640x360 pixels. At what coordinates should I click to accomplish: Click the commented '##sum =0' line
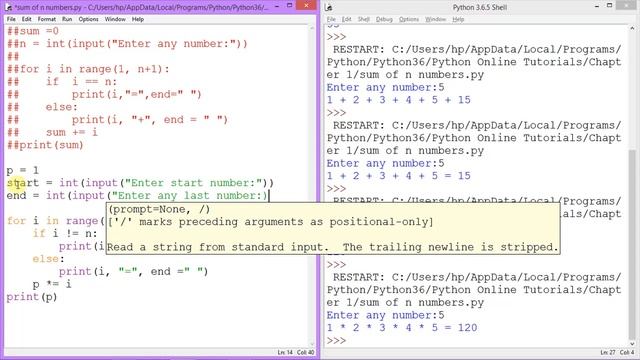(x=33, y=31)
